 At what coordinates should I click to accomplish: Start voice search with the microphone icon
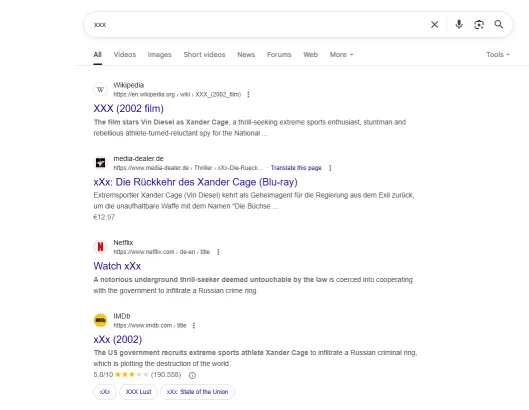tap(458, 25)
